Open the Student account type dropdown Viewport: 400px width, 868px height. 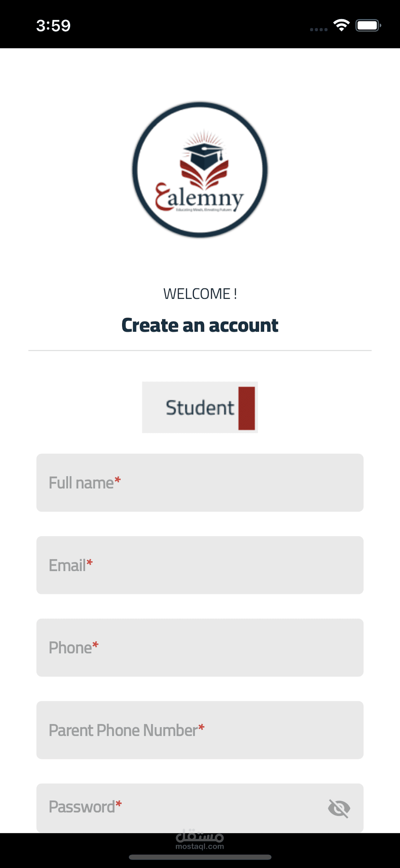coord(200,407)
